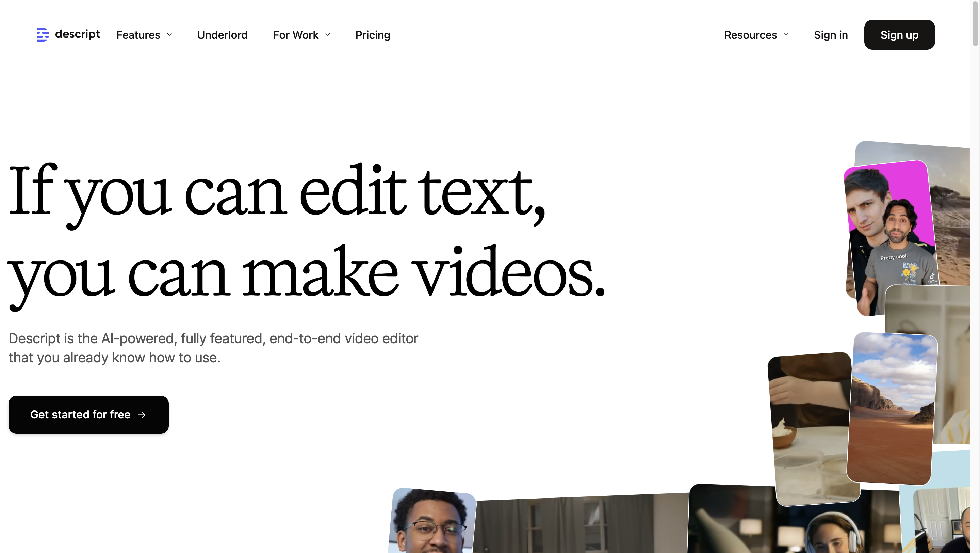Expand the Features dropdown chevron

tap(170, 35)
